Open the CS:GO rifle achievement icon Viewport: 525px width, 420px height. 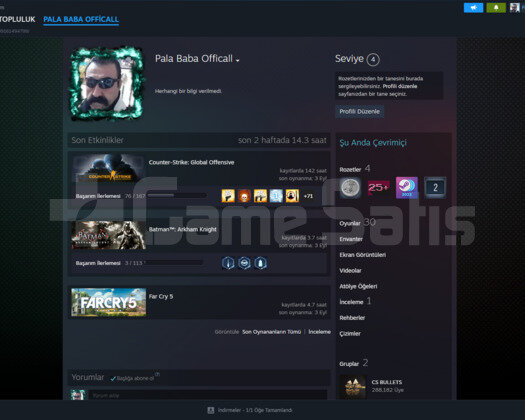[x=260, y=196]
